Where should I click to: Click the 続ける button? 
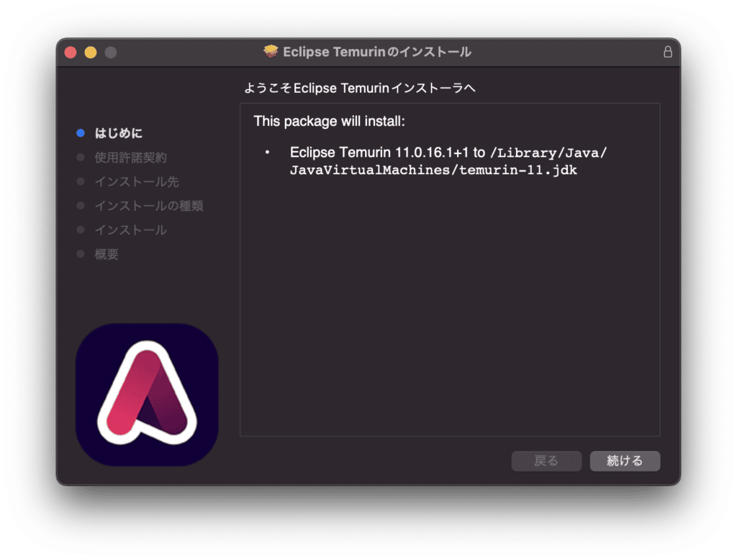(x=625, y=461)
